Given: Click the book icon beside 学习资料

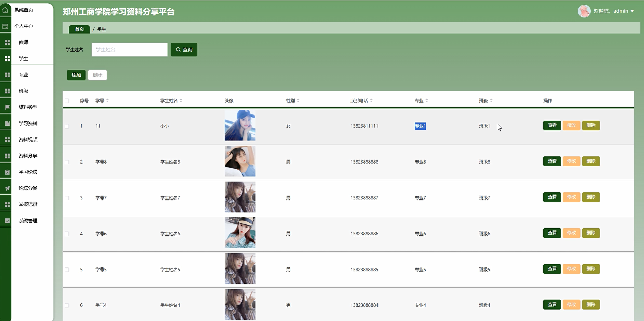Looking at the screenshot, I should 7,124.
